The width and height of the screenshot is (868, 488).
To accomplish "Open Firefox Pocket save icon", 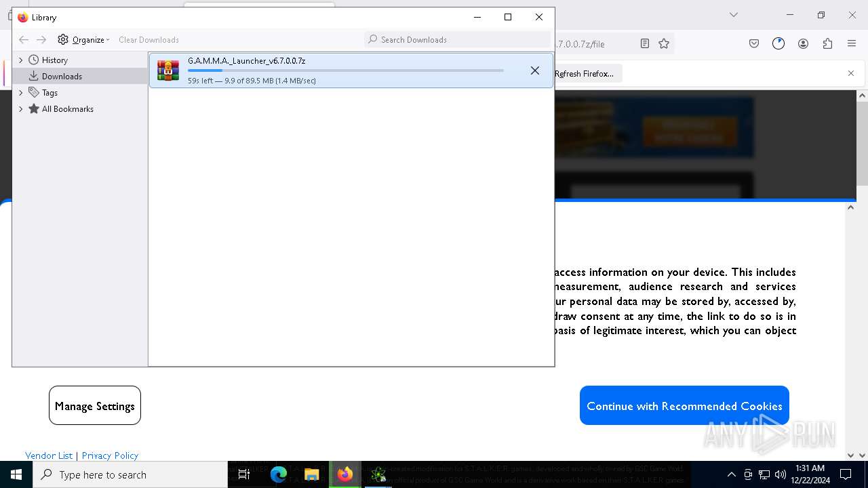I will 754,43.
